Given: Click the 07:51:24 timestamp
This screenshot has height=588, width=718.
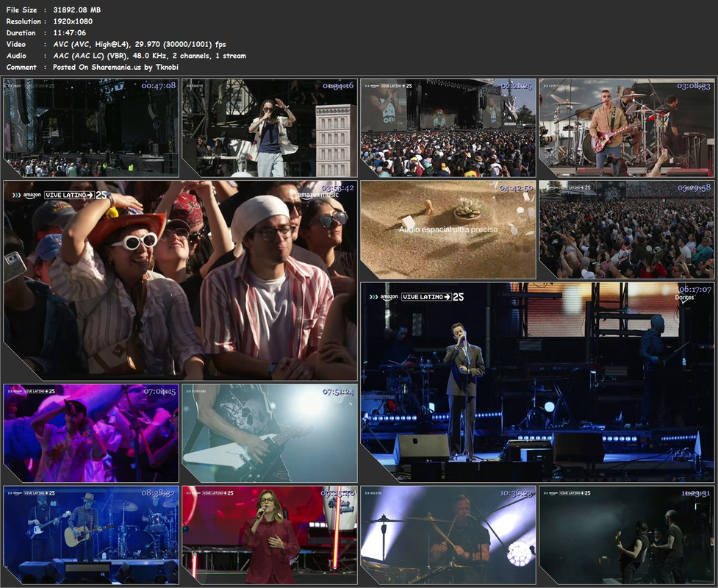Looking at the screenshot, I should pyautogui.click(x=338, y=392).
